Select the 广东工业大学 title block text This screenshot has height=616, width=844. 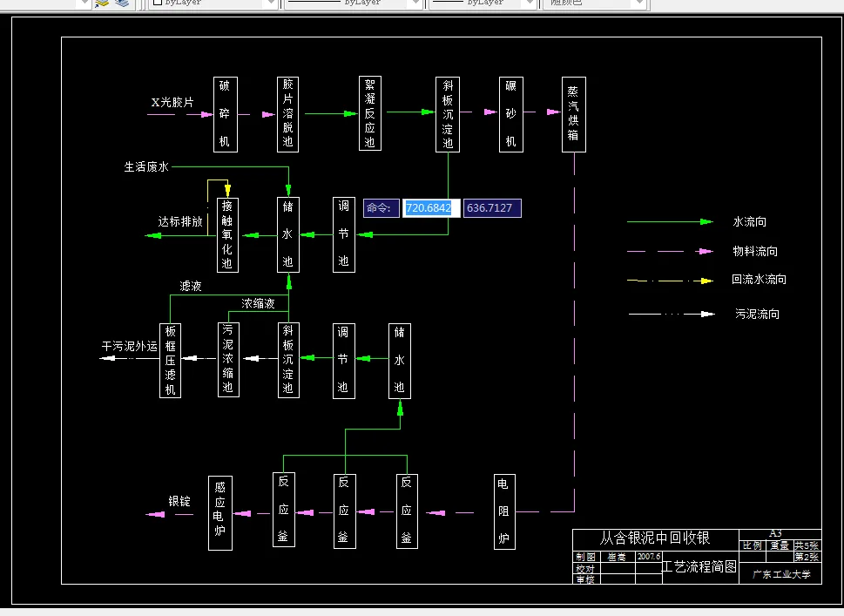coord(781,574)
